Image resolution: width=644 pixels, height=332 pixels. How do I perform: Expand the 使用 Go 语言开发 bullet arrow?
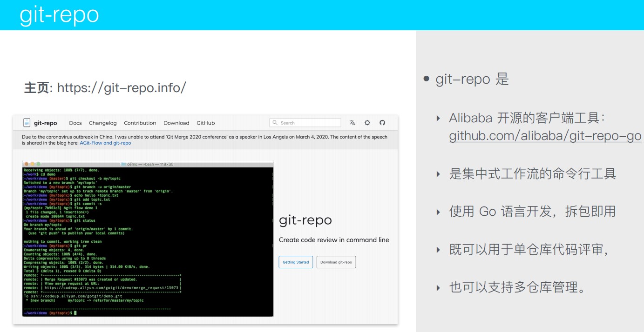(x=438, y=211)
